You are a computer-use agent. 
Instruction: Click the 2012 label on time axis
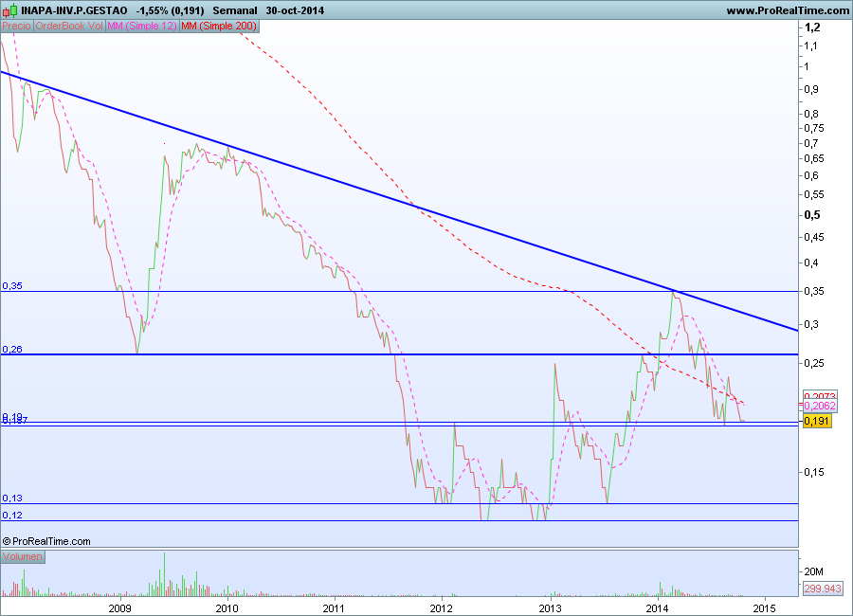[441, 607]
